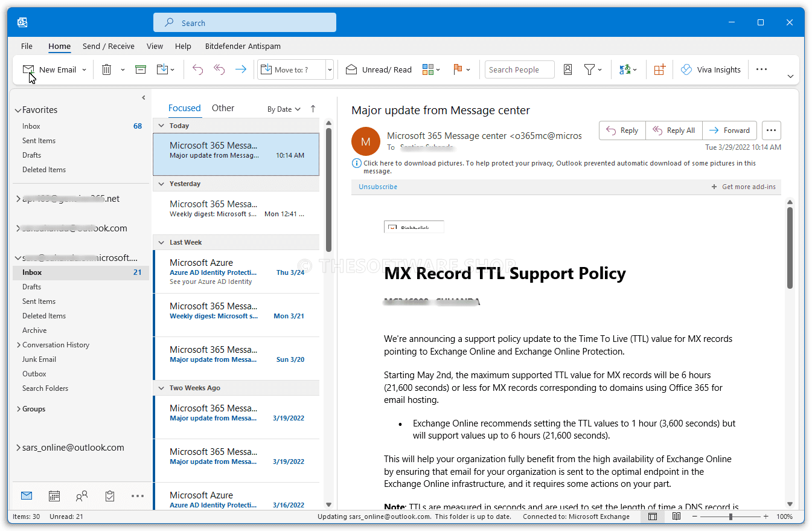Open Favorites Inbox folder with 68 unread

[x=81, y=126]
